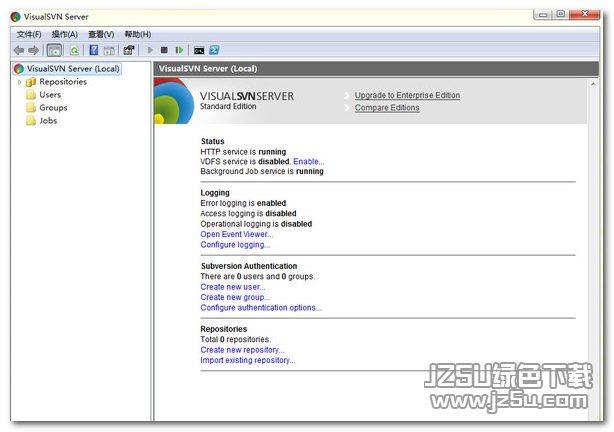The image size is (614, 432).
Task: Click the Open Event Viewer link
Action: click(237, 234)
